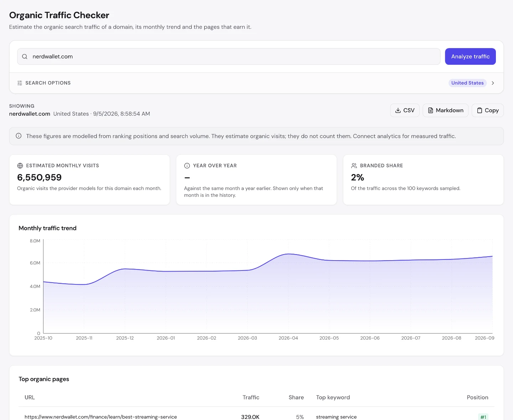Select the 2% branded share value
This screenshot has height=420, width=513.
[357, 177]
